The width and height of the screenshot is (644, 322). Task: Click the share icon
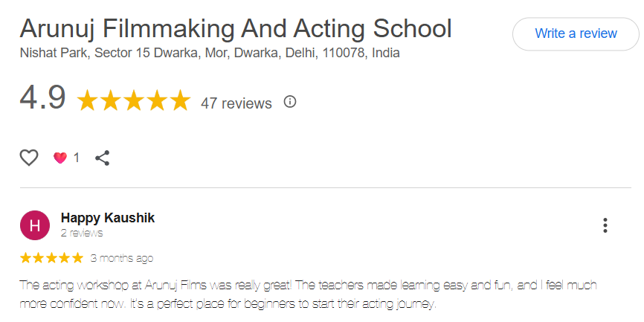pyautogui.click(x=103, y=158)
